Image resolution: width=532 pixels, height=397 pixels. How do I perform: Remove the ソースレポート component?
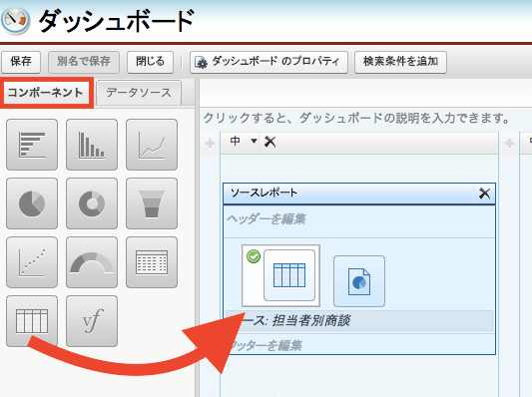[x=484, y=194]
